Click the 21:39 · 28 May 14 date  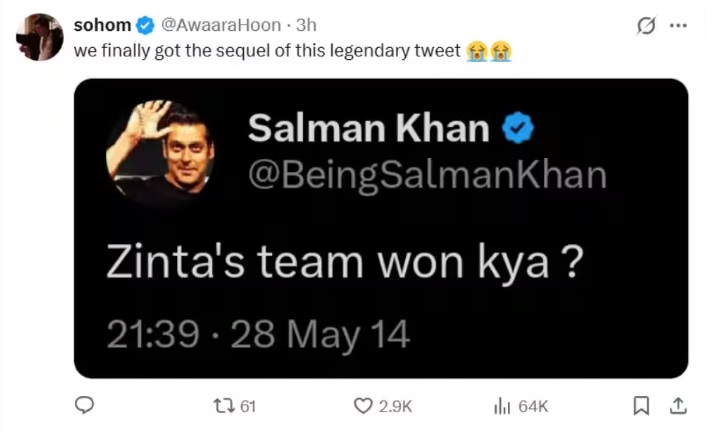pos(258,335)
